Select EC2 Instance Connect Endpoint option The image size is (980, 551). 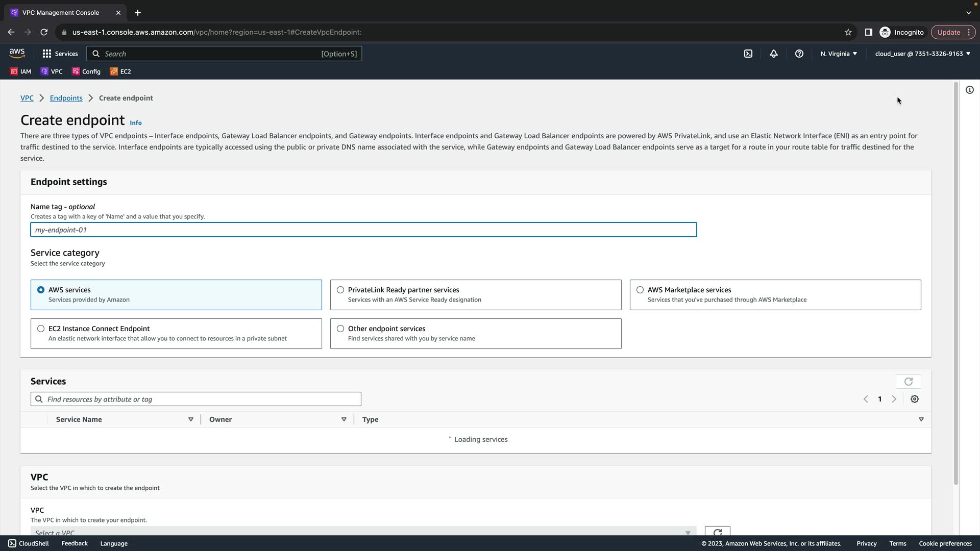41,329
